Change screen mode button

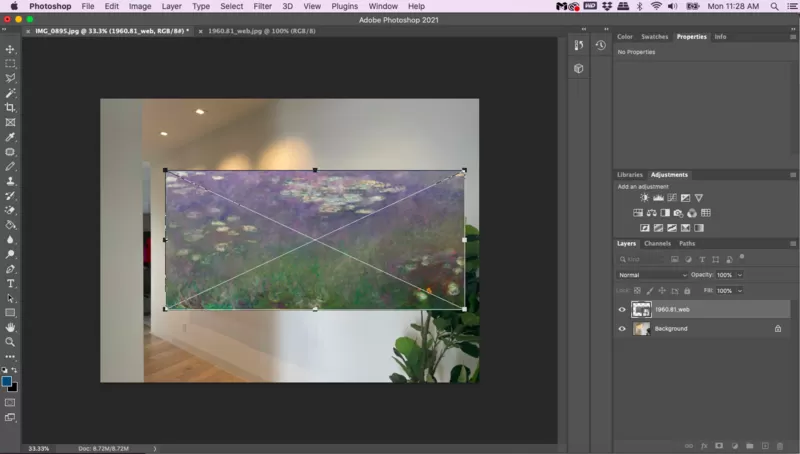coord(10,417)
